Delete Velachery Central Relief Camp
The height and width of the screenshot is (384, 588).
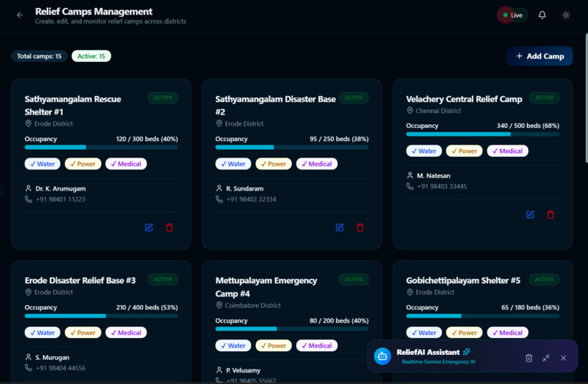click(x=551, y=215)
